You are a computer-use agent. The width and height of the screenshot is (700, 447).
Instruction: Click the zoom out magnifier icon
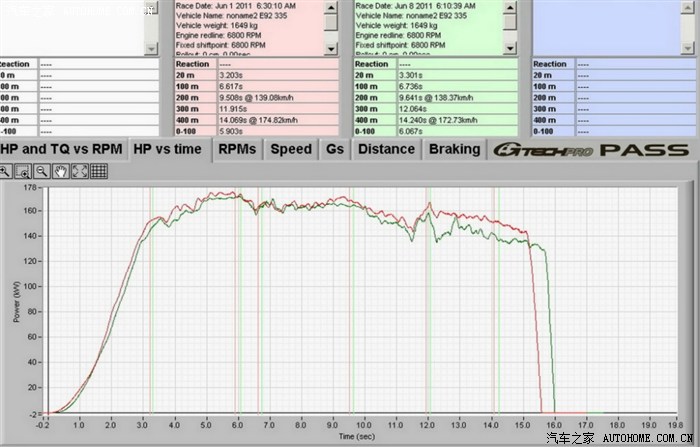click(x=42, y=171)
